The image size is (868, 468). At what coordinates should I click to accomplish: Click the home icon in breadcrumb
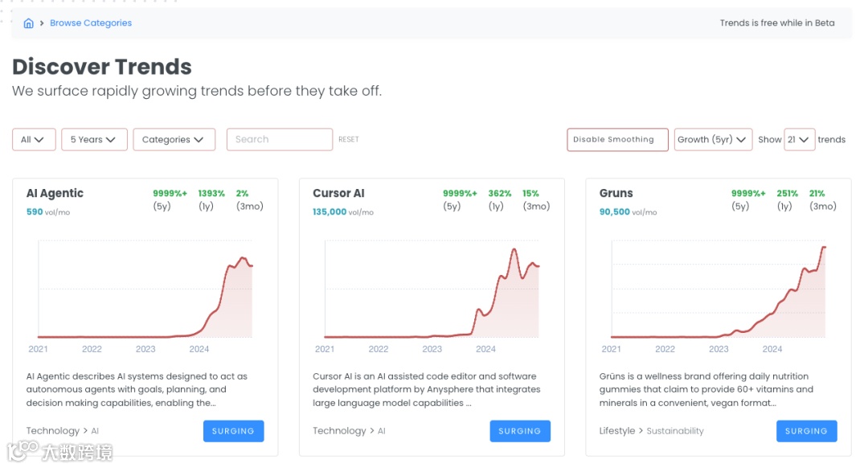28,23
